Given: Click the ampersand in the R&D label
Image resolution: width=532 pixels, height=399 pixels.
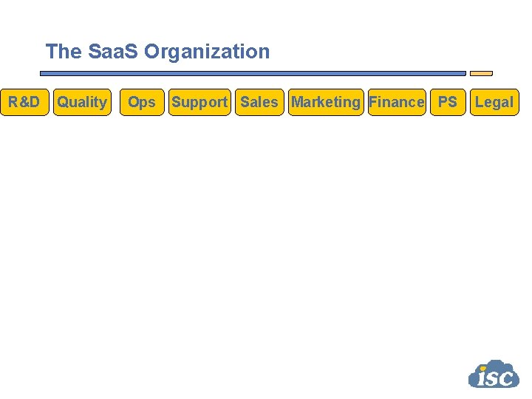Looking at the screenshot, I should coord(24,102).
